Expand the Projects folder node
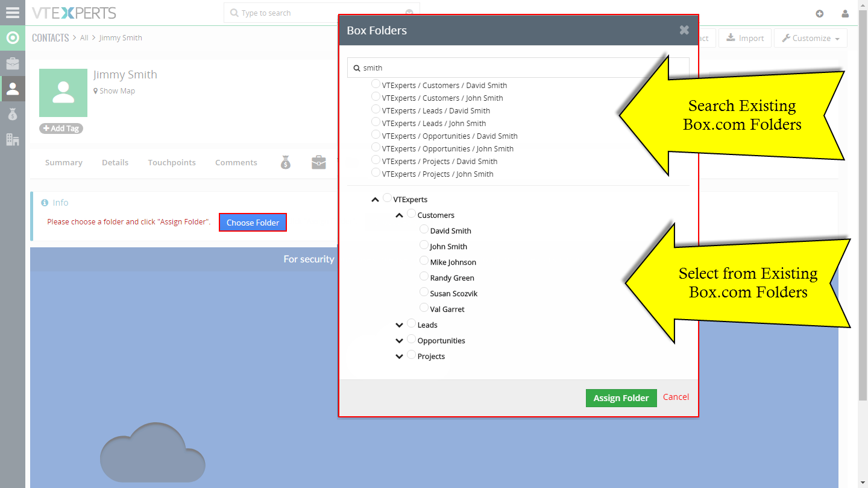Screen dimensions: 868x488 click(399, 356)
